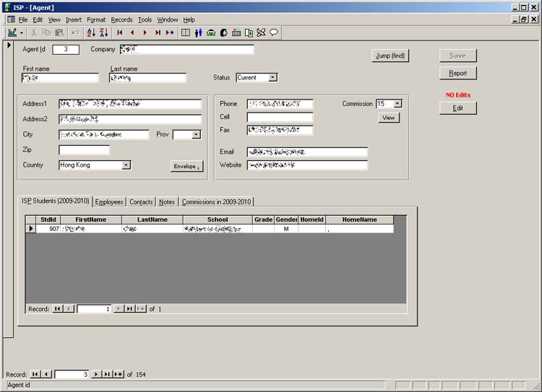Expand the Country dropdown showing Hong Kong
The height and width of the screenshot is (392, 542).
(126, 165)
